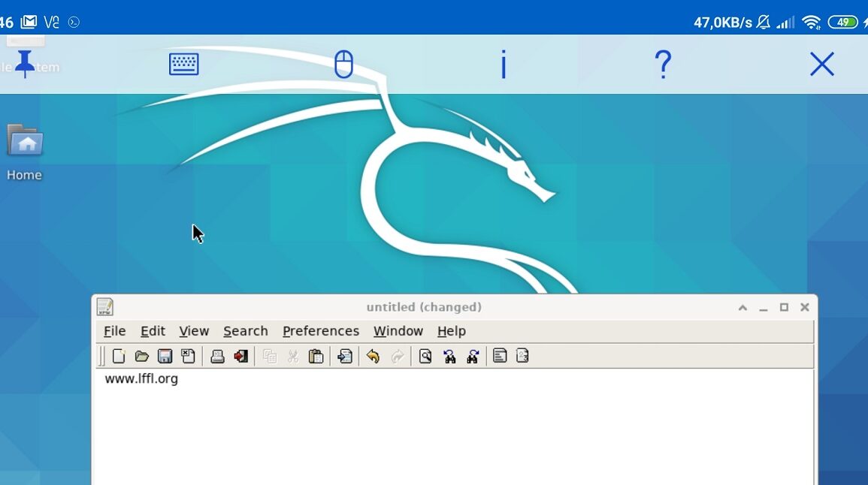The width and height of the screenshot is (868, 485).
Task: Save the document with floppy disk icon
Action: click(165, 356)
